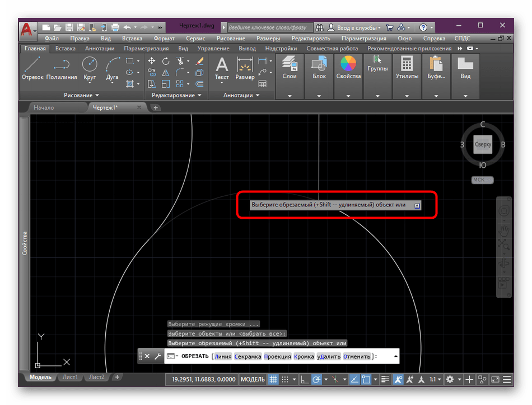Click the Rotate tool icon

[166, 61]
